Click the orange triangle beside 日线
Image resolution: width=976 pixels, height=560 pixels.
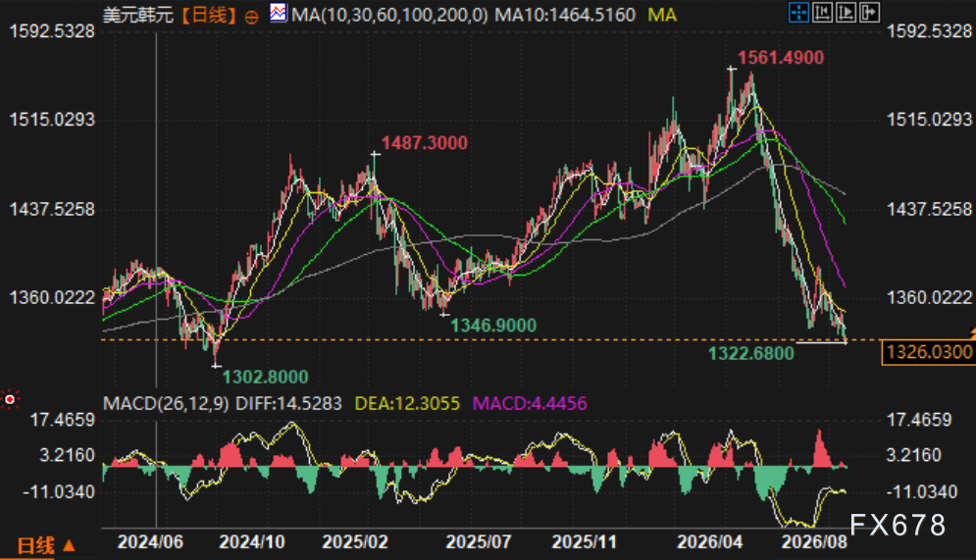coord(69,545)
